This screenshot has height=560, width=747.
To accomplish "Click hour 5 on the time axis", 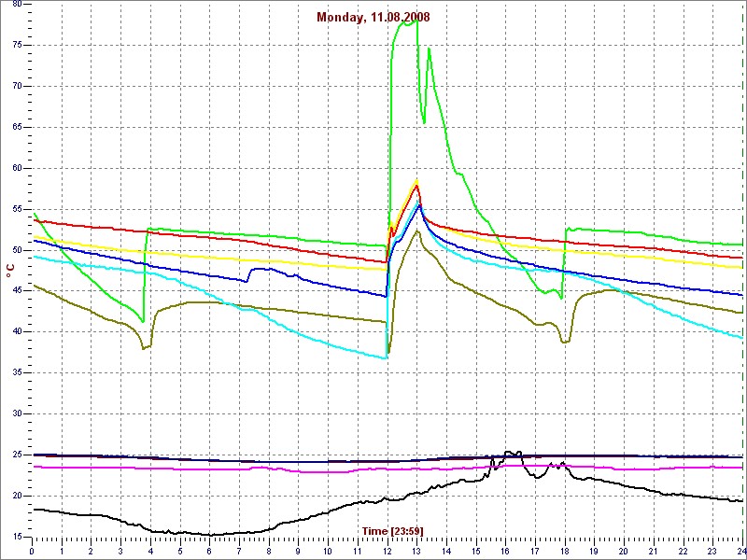I will pos(180,552).
